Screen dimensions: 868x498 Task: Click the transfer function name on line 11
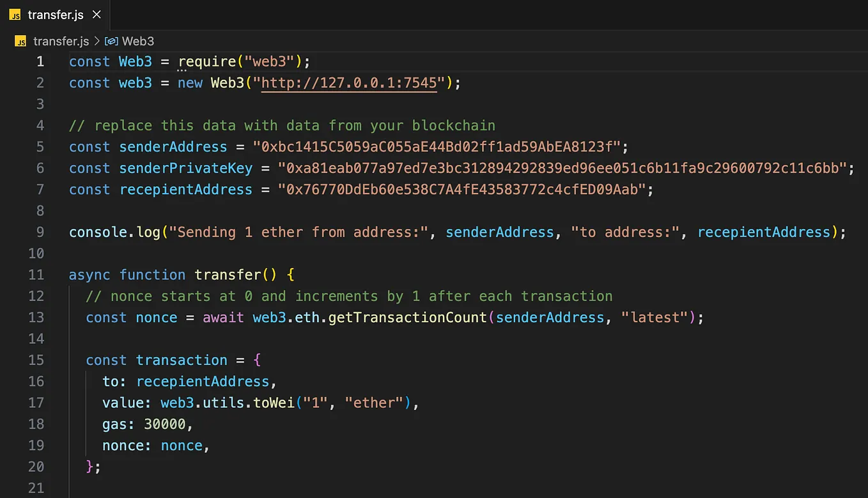[228, 275]
